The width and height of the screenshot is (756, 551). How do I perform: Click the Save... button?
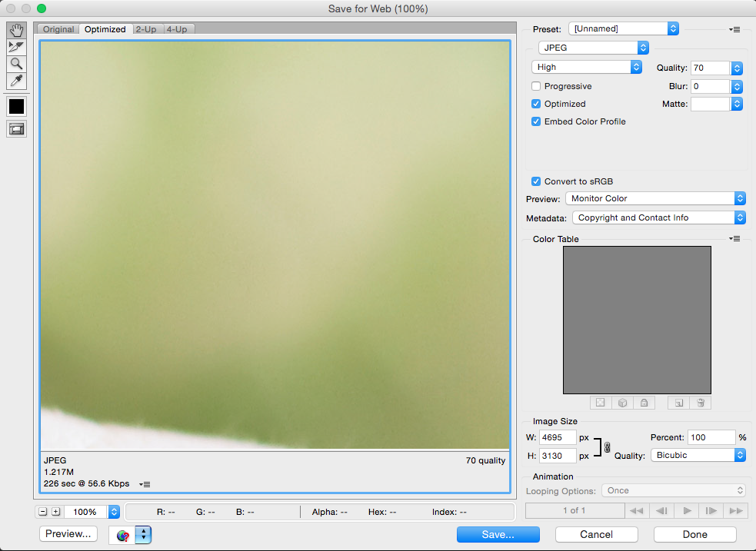(x=498, y=535)
